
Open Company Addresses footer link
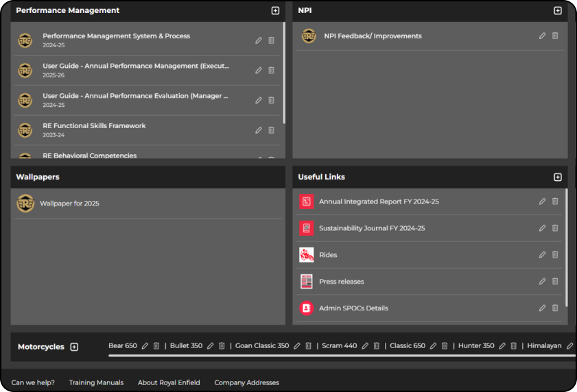[247, 382]
